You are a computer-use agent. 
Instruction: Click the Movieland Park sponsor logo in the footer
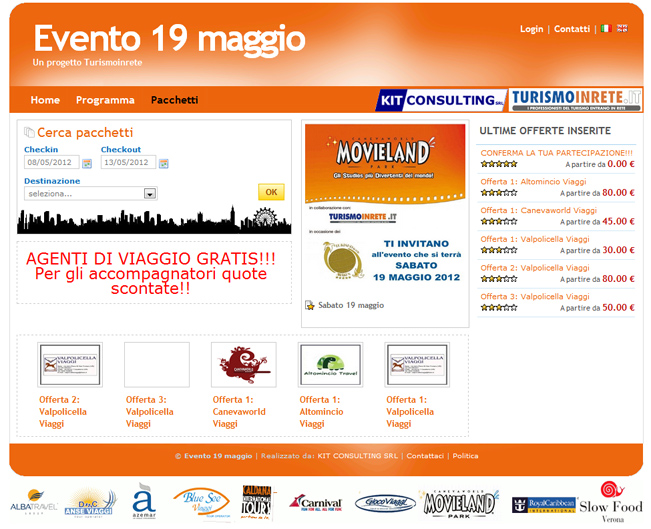coord(459,504)
